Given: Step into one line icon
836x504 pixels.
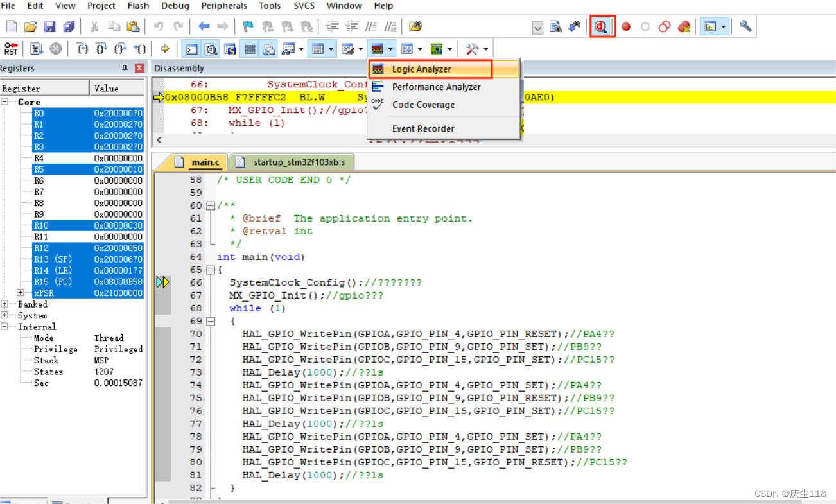Looking at the screenshot, I should tap(82, 49).
